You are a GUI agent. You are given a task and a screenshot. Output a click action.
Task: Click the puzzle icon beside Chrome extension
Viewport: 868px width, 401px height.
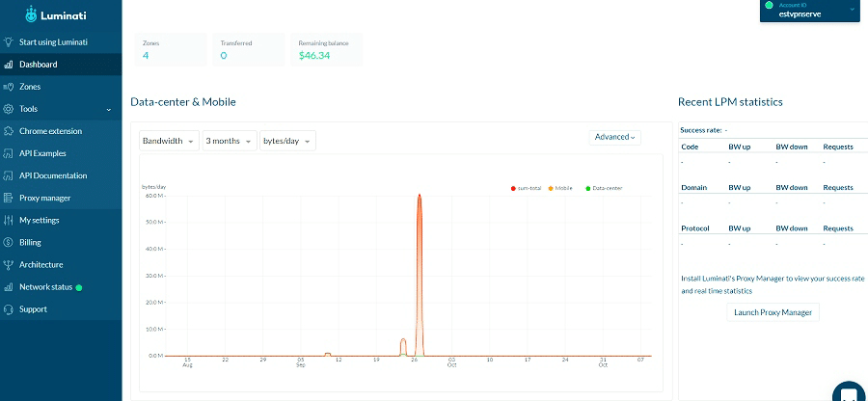click(x=9, y=131)
